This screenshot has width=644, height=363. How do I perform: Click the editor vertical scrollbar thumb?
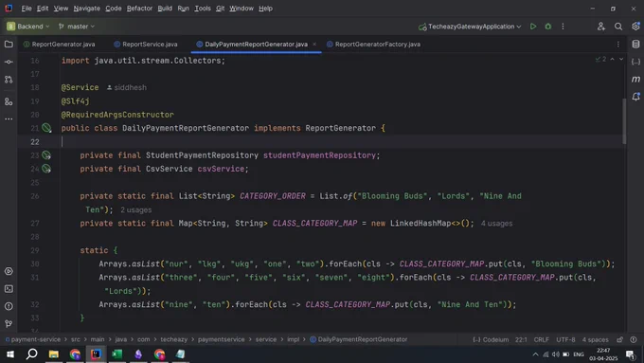pyautogui.click(x=624, y=121)
